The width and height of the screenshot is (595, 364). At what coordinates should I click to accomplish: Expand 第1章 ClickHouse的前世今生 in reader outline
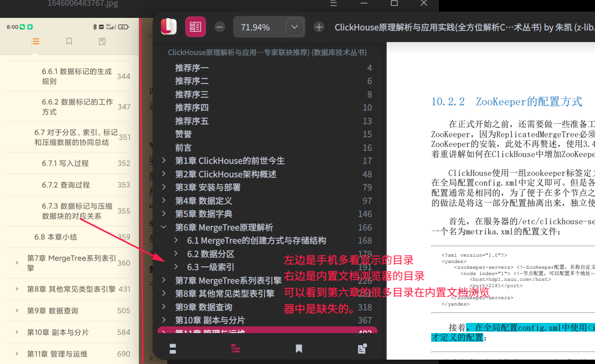164,160
